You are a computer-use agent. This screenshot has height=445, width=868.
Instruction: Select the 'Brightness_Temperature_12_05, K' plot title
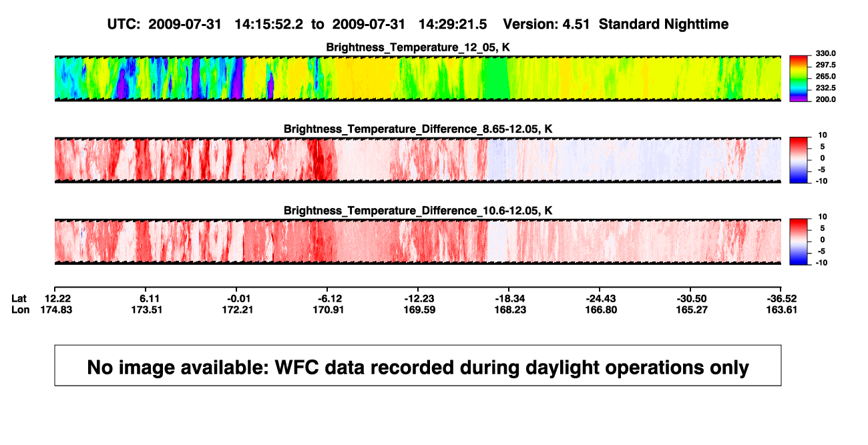[418, 47]
